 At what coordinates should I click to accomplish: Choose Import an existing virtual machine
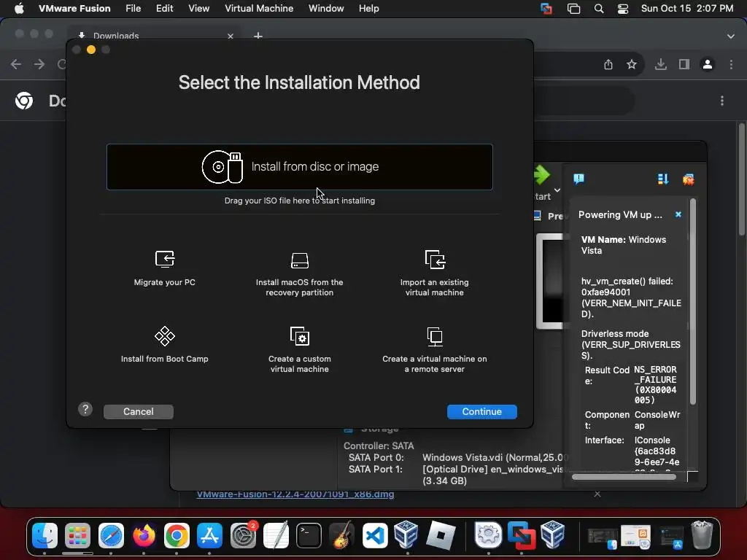tap(435, 273)
